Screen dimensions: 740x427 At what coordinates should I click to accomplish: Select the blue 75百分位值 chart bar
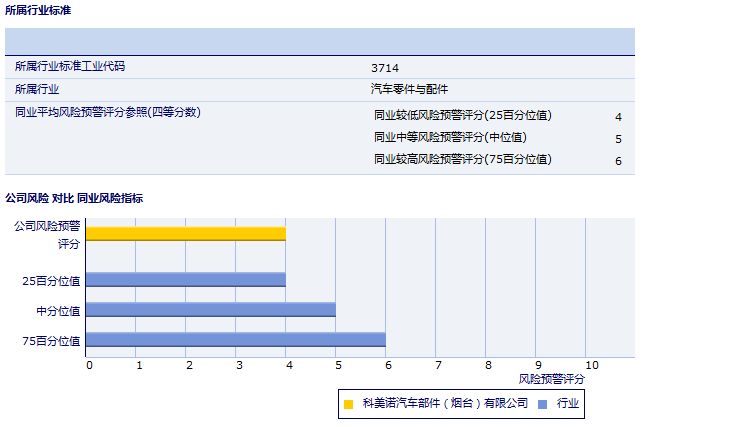pyautogui.click(x=235, y=340)
